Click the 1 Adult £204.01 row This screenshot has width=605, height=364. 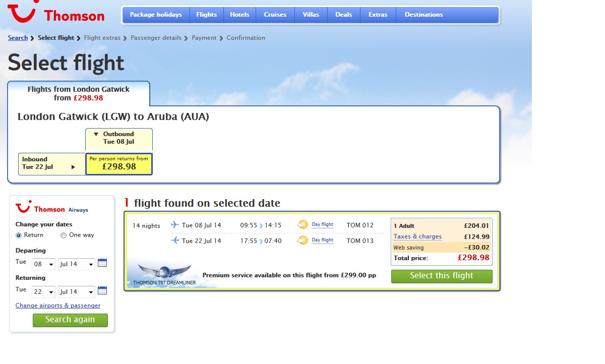pos(442,226)
